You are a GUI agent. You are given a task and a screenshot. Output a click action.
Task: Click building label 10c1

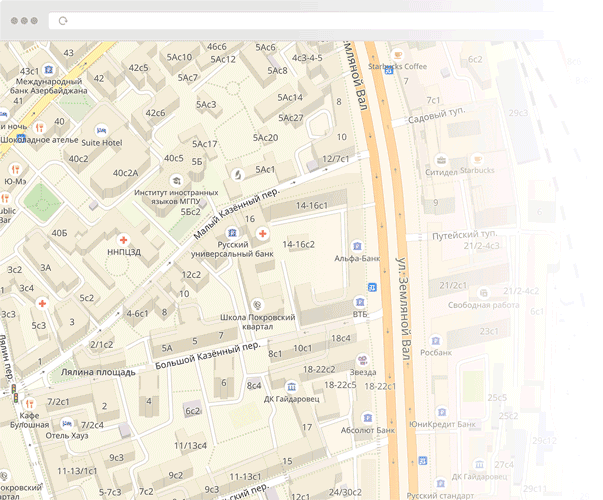[x=303, y=348]
